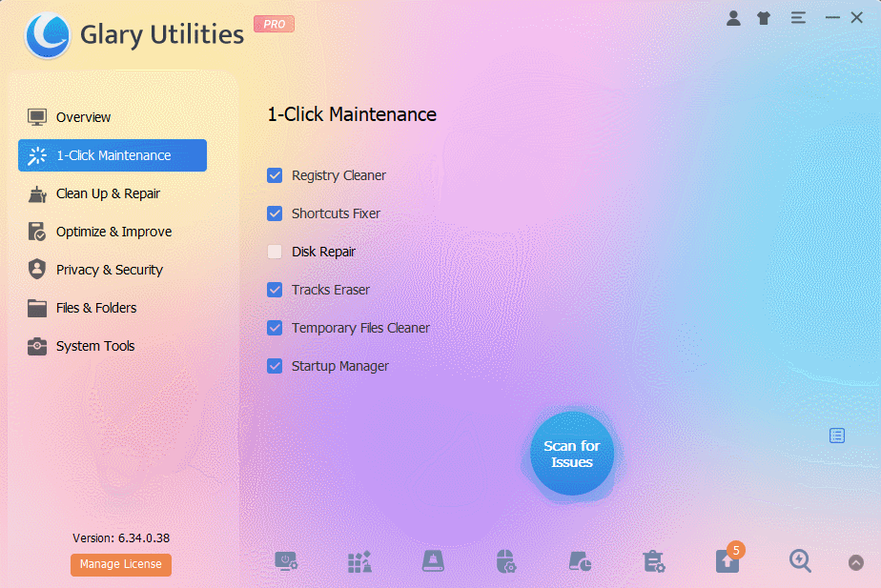The width and height of the screenshot is (881, 588).
Task: Uncheck the Shortcuts Fixer checkbox
Action: click(275, 213)
